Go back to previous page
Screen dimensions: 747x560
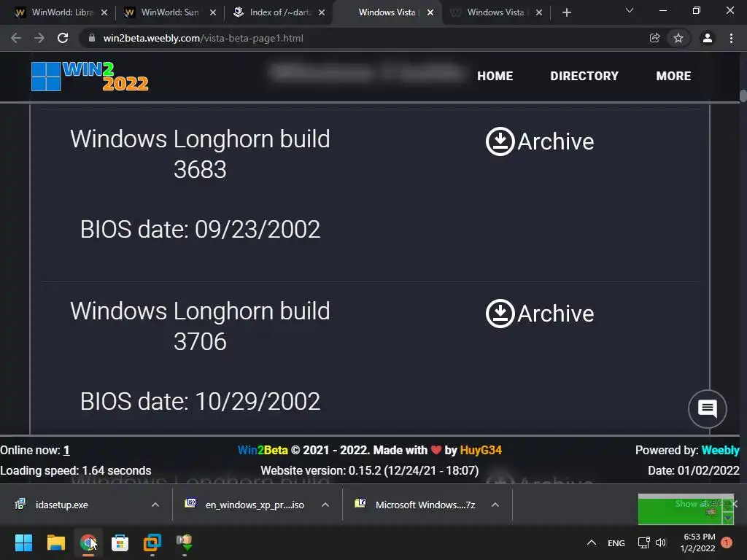tap(16, 38)
